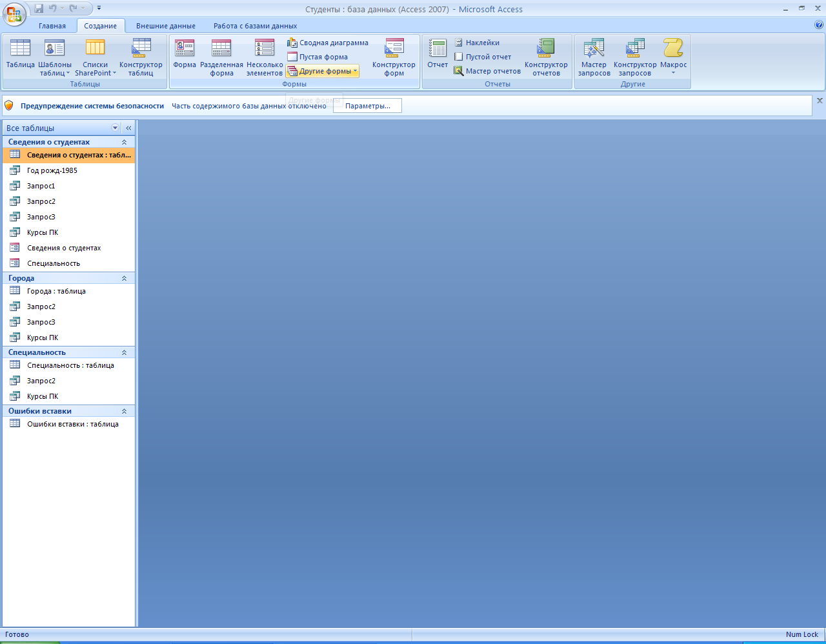Click the Параметры... button
The height and width of the screenshot is (644, 826).
(367, 106)
